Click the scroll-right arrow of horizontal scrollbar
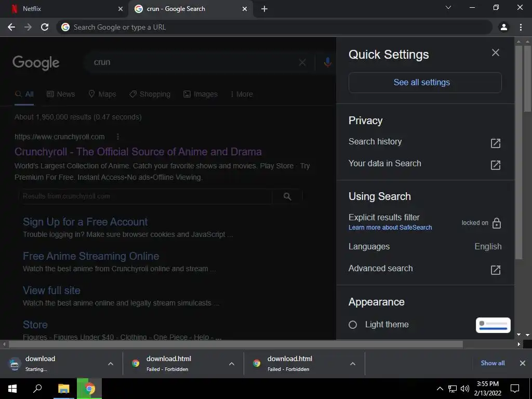532x399 pixels. point(518,344)
